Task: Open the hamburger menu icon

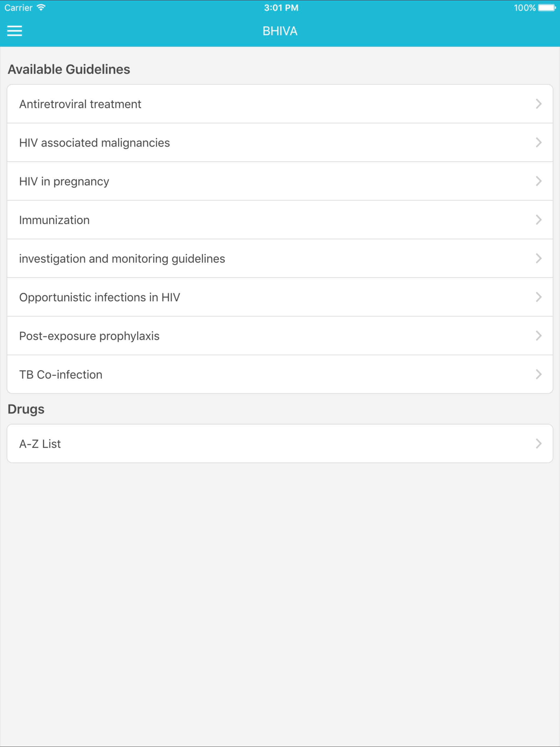Action: 14,31
